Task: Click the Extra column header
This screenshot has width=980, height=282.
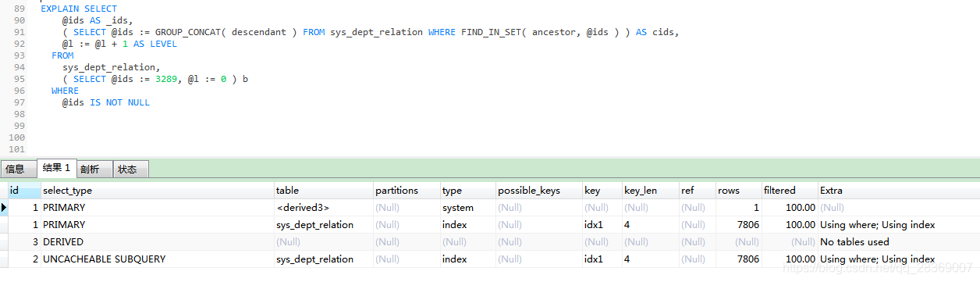Action: tap(899, 191)
